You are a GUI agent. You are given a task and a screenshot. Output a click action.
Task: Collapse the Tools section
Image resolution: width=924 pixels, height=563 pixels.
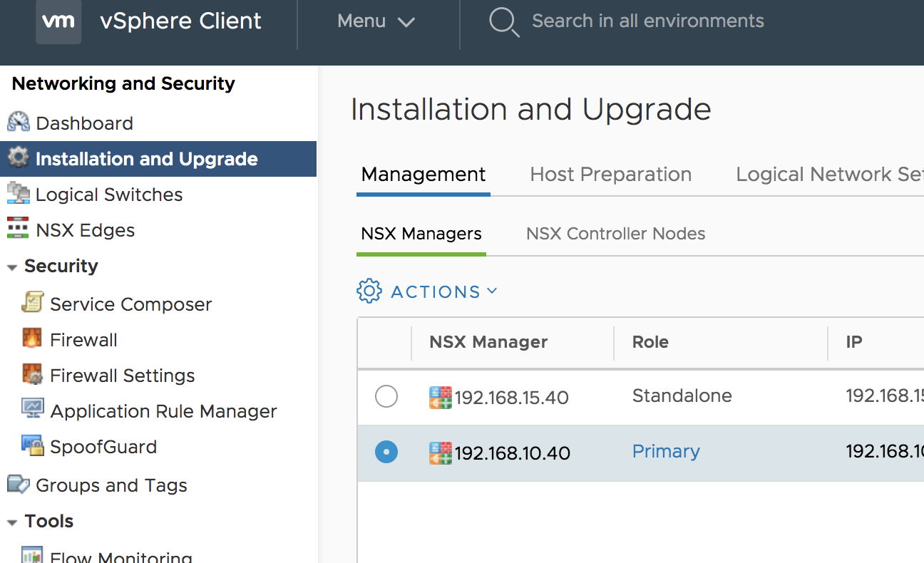tap(12, 521)
